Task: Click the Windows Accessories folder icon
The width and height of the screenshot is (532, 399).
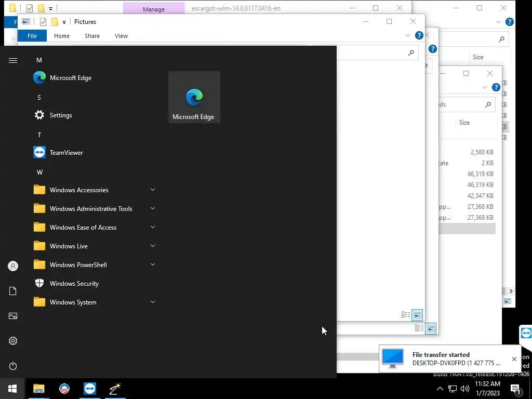Action: click(x=39, y=190)
